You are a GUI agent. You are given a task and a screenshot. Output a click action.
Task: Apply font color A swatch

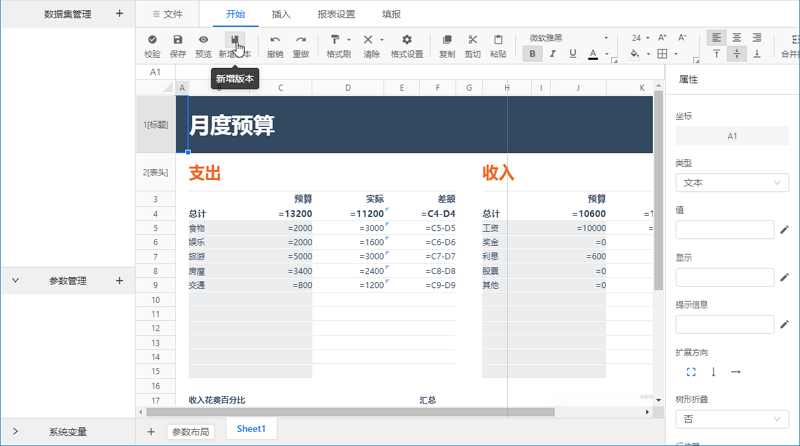[x=592, y=54]
